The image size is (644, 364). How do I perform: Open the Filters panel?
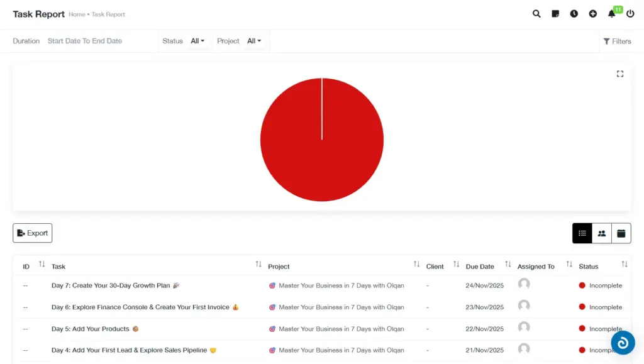pyautogui.click(x=617, y=41)
